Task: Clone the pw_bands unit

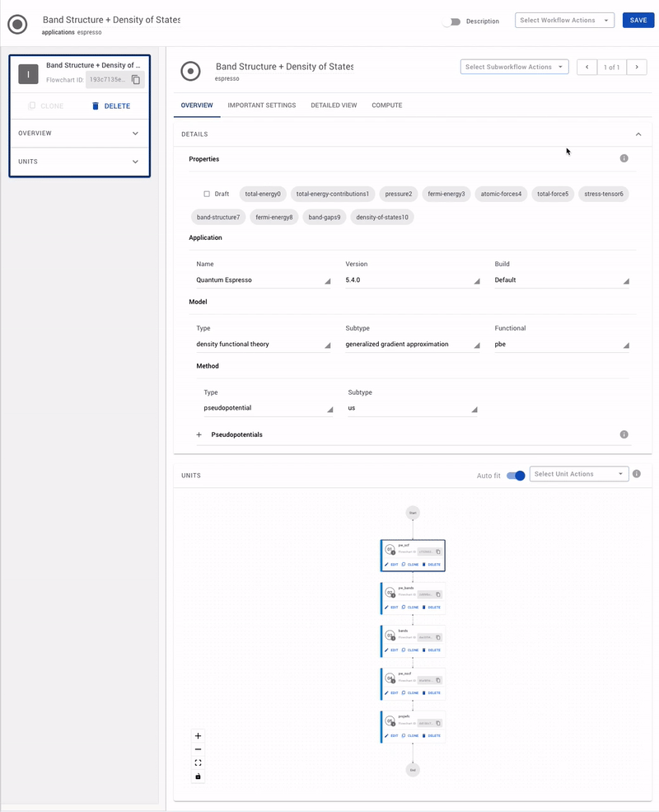Action: (x=410, y=608)
